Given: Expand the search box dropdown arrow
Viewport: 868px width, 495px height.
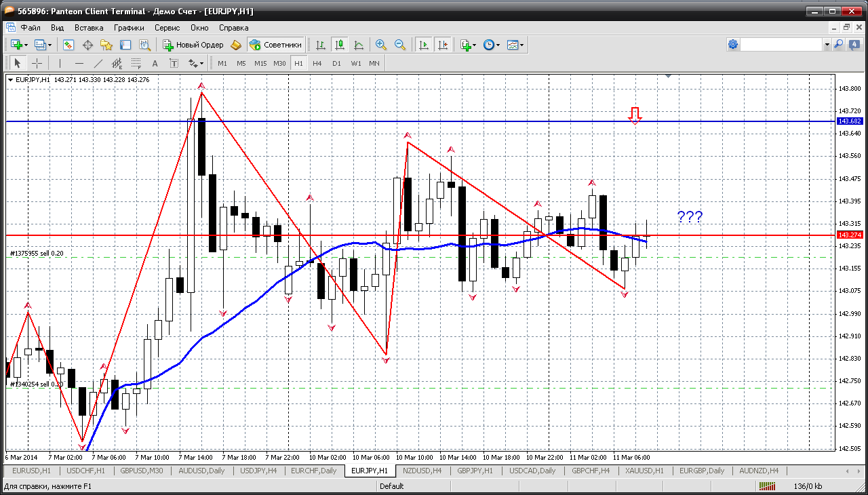Looking at the screenshot, I should point(827,45).
